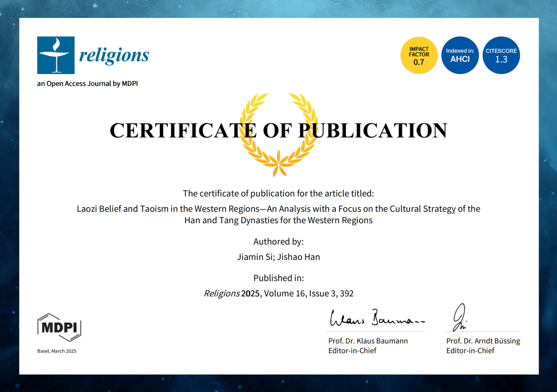Click Arndt Büssing's handwritten signature
Image resolution: width=557 pixels, height=392 pixels.
[x=460, y=317]
